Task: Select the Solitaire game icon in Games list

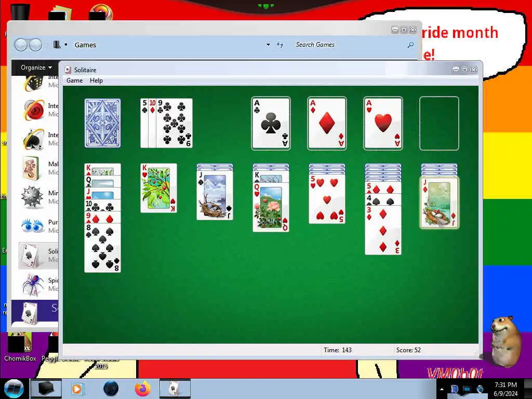Action: tap(32, 255)
